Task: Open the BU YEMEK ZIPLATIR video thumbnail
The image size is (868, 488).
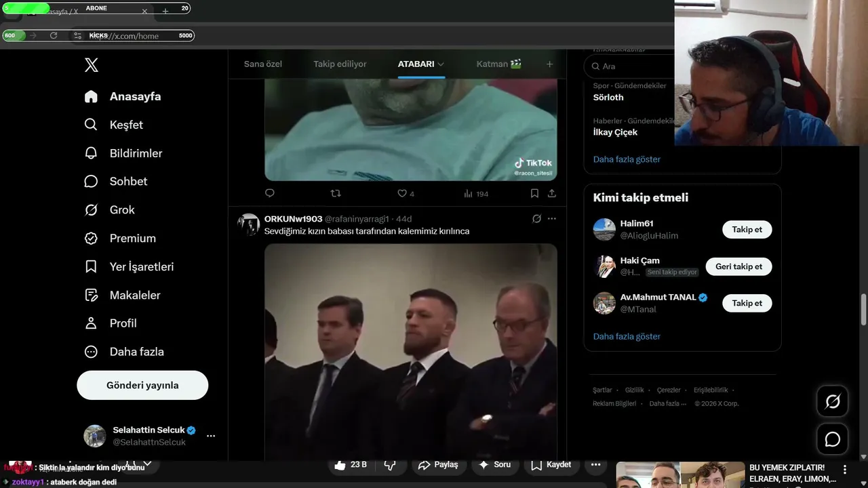Action: click(x=680, y=474)
